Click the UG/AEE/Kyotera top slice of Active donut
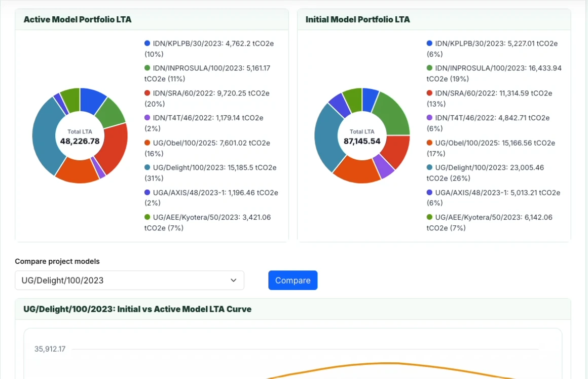Screen dimensions: 588x379 point(71,99)
